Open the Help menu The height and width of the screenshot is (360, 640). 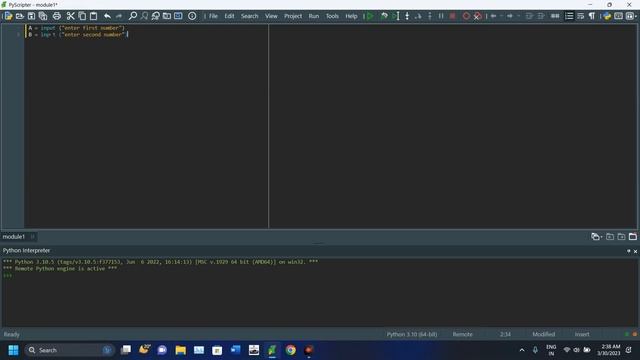point(351,16)
